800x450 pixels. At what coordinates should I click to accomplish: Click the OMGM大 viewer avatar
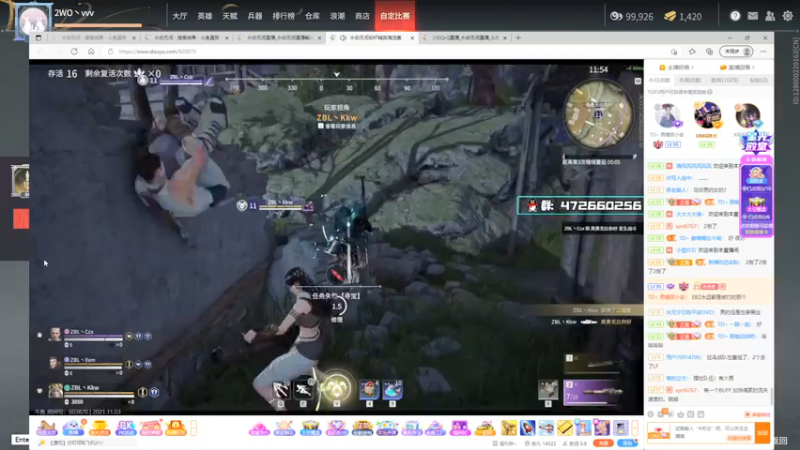pyautogui.click(x=707, y=115)
